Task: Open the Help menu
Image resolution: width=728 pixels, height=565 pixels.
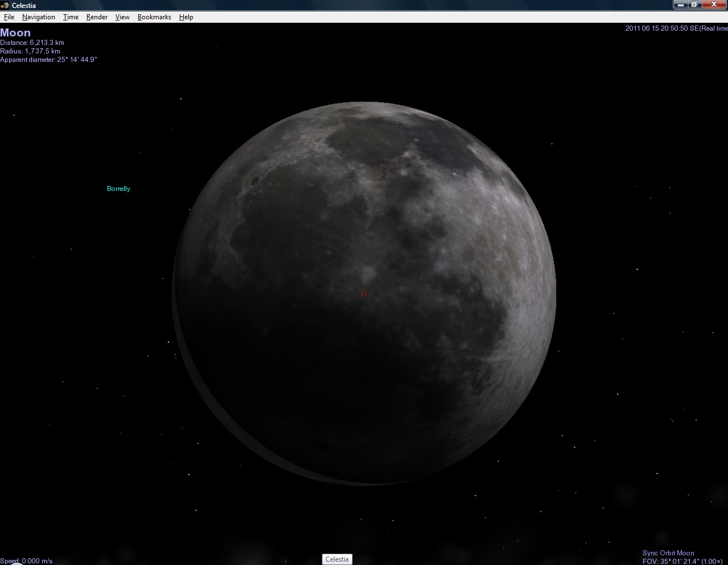Action: coord(186,17)
